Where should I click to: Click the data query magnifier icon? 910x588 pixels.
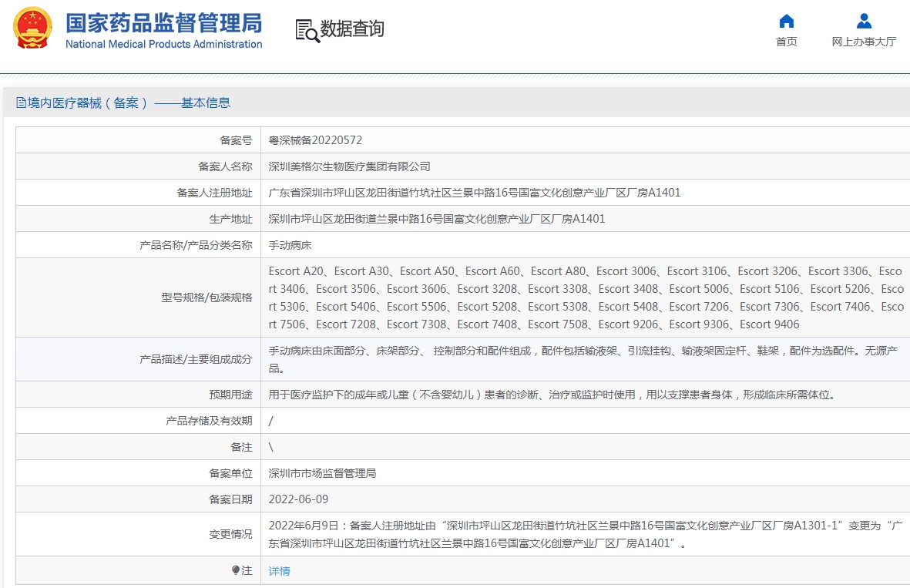(x=307, y=31)
